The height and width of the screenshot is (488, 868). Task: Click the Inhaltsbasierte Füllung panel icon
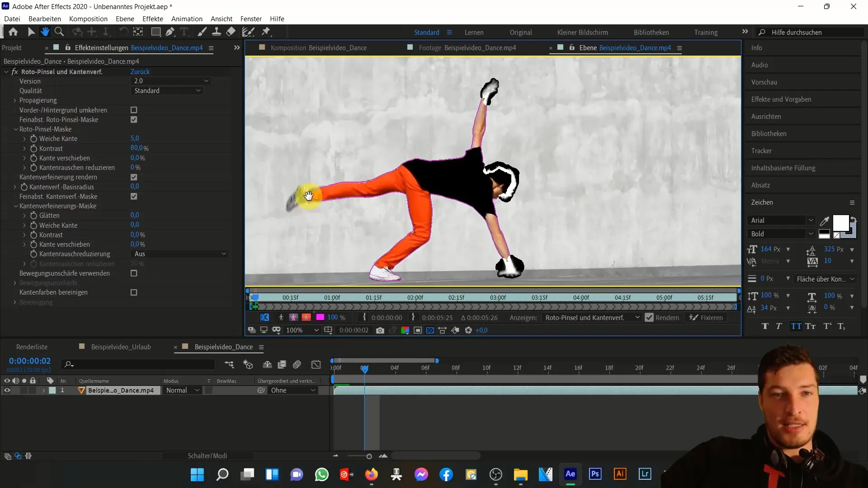point(783,168)
